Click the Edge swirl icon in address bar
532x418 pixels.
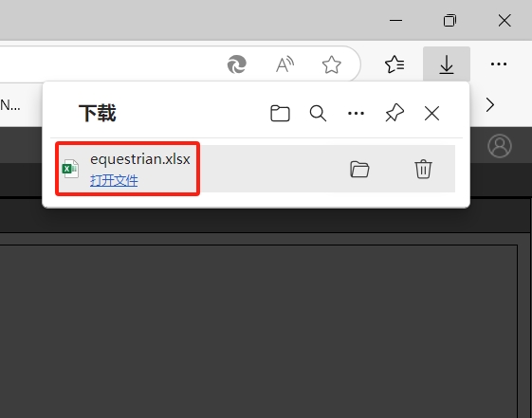pyautogui.click(x=237, y=64)
